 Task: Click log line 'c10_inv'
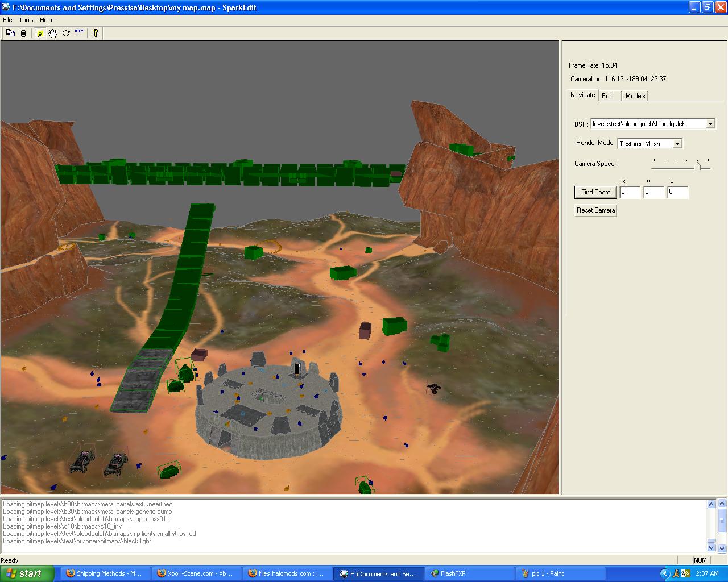[x=62, y=526]
